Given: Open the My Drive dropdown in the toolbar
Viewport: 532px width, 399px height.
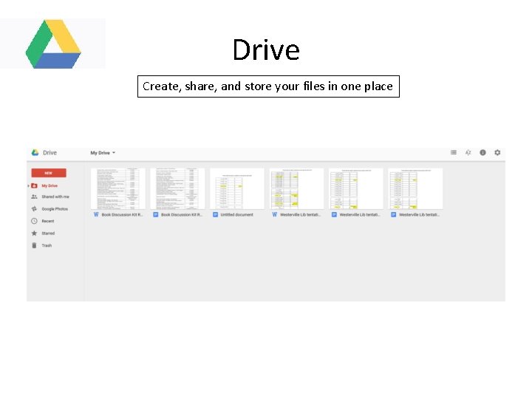Looking at the screenshot, I should point(103,153).
